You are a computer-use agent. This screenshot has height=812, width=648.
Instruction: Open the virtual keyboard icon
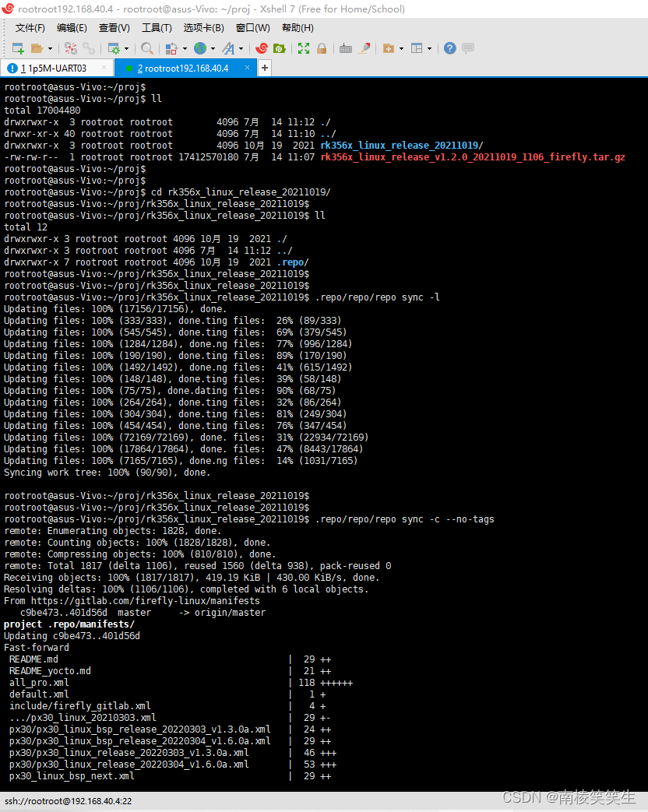click(x=347, y=48)
